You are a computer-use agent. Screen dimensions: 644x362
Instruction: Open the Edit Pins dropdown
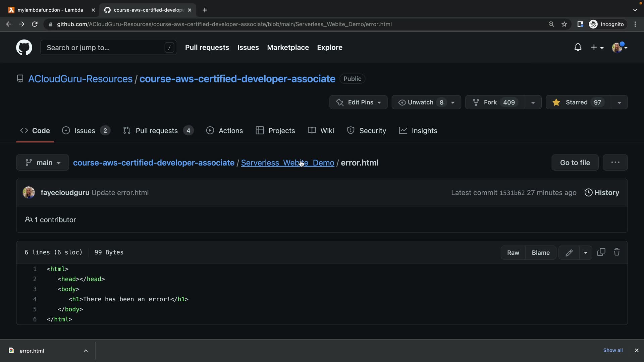[x=358, y=102]
